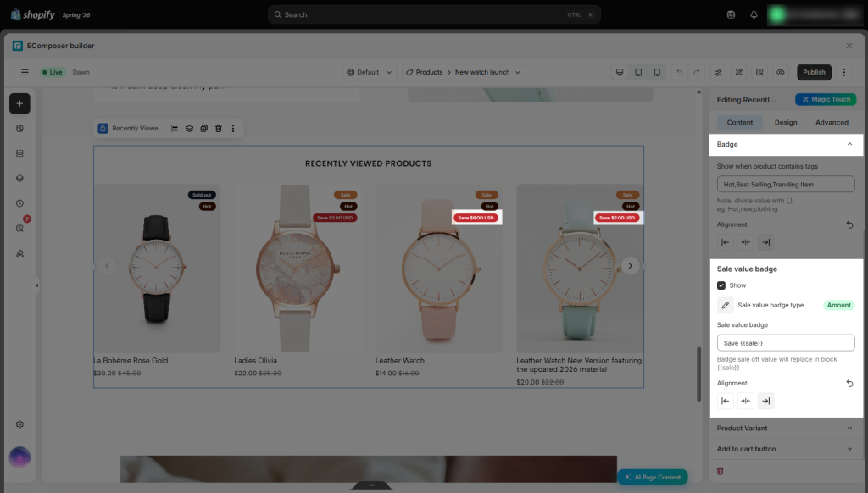Switch to the Advanced tab
868x493 pixels.
pos(832,122)
